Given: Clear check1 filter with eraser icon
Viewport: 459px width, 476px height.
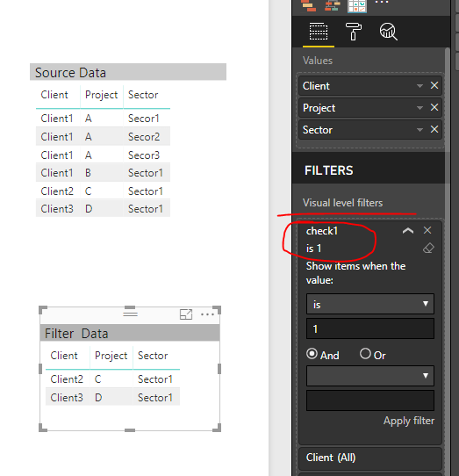Looking at the screenshot, I should point(428,249).
